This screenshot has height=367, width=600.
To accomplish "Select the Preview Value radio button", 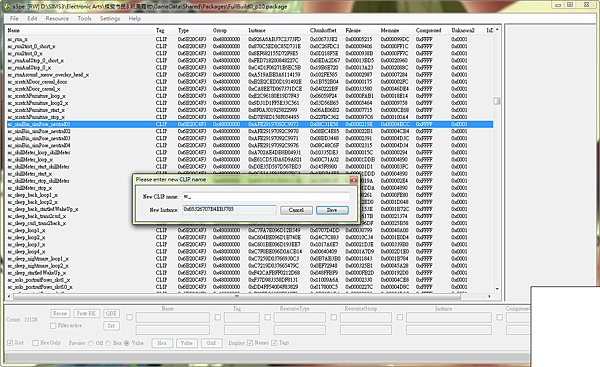I will [x=127, y=343].
